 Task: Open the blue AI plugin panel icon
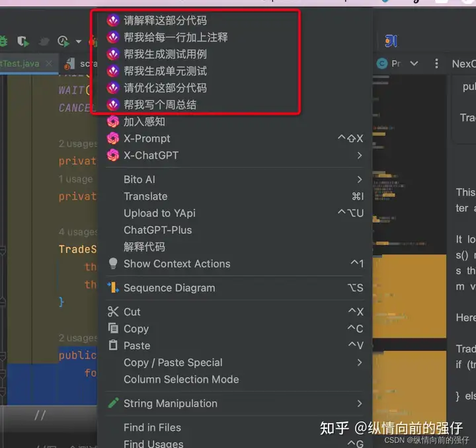pyautogui.click(x=391, y=41)
